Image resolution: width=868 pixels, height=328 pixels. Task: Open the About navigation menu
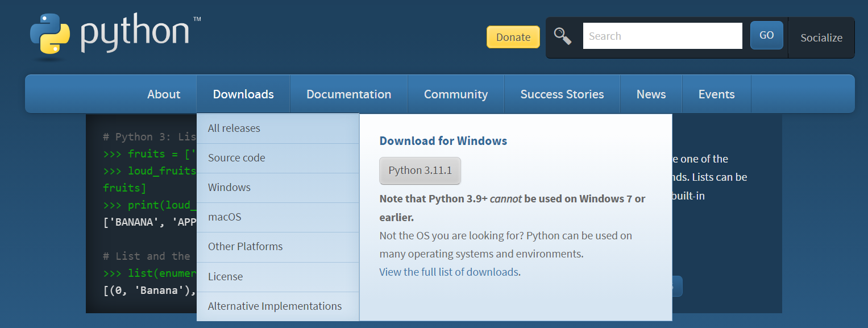164,94
